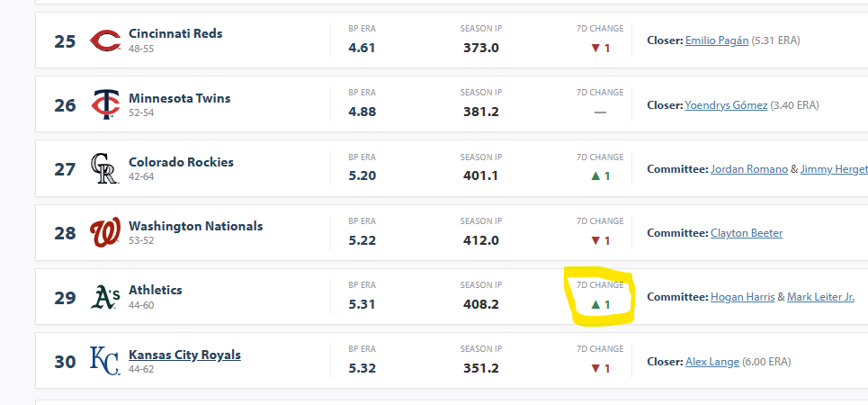Click the Washington Nationals logo
This screenshot has width=868, height=405.
point(105,233)
